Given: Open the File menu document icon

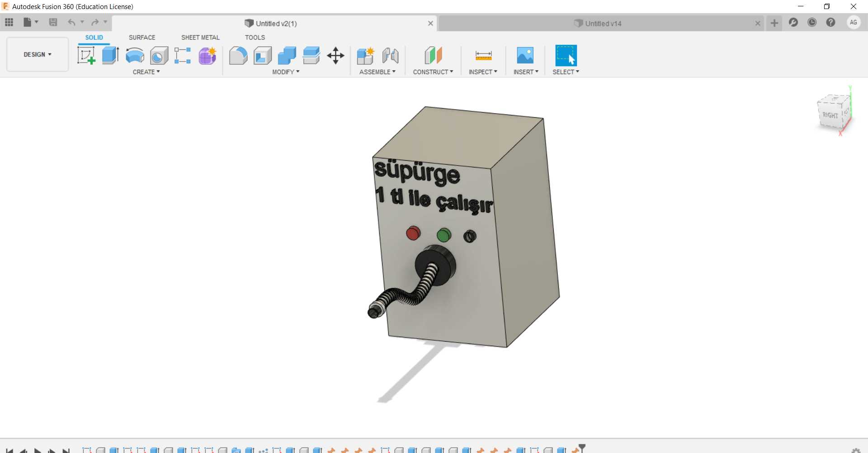Looking at the screenshot, I should click(28, 22).
